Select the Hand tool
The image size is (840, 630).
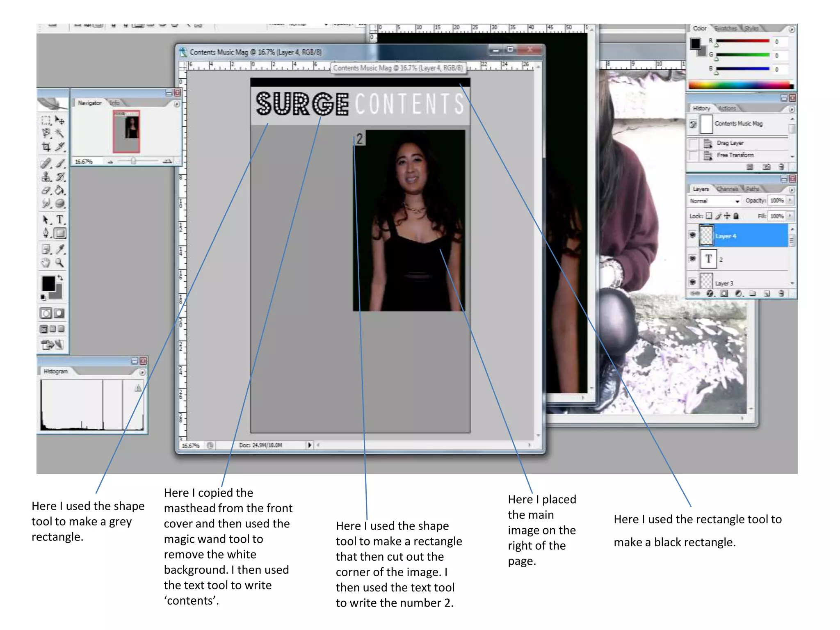[x=46, y=262]
